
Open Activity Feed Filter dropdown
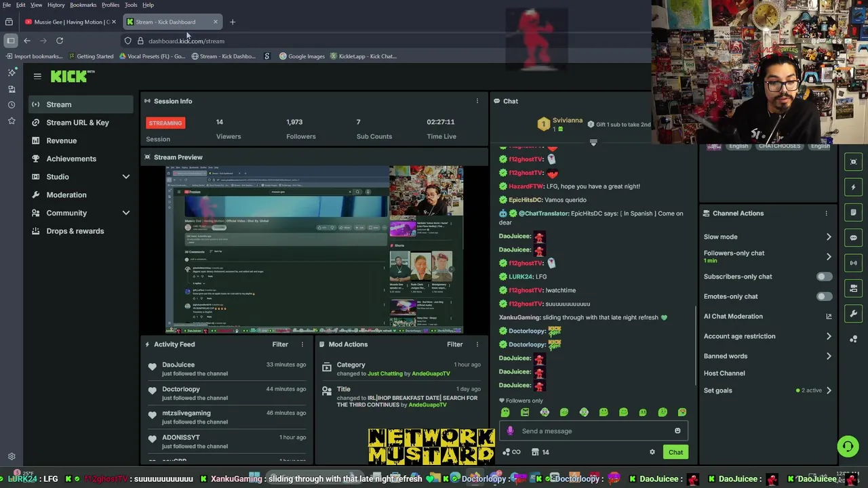280,344
